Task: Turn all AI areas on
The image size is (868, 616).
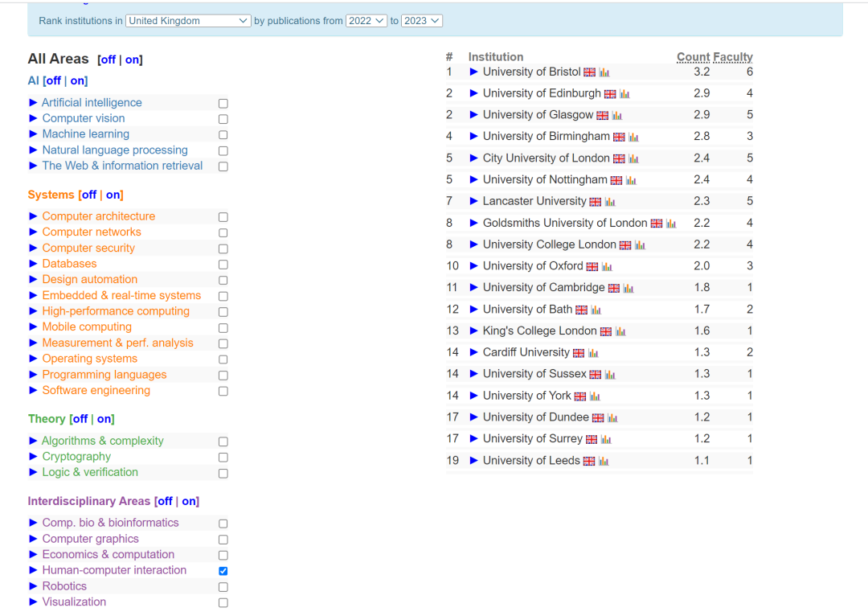Action: 78,80
